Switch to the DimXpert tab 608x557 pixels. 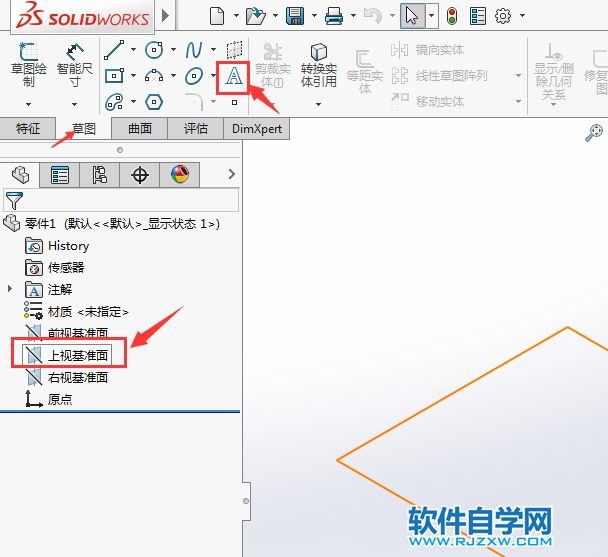257,128
